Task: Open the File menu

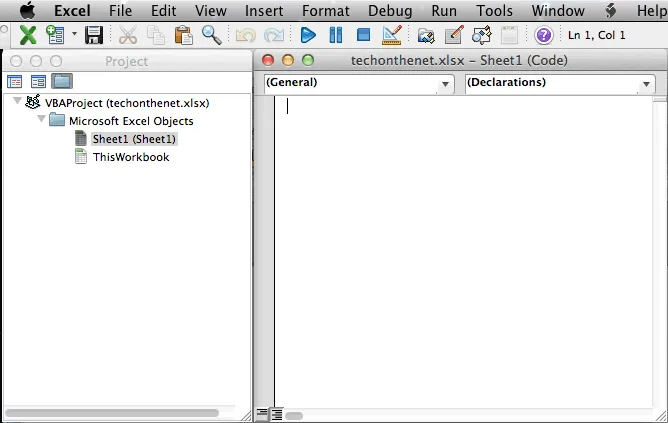Action: click(120, 11)
